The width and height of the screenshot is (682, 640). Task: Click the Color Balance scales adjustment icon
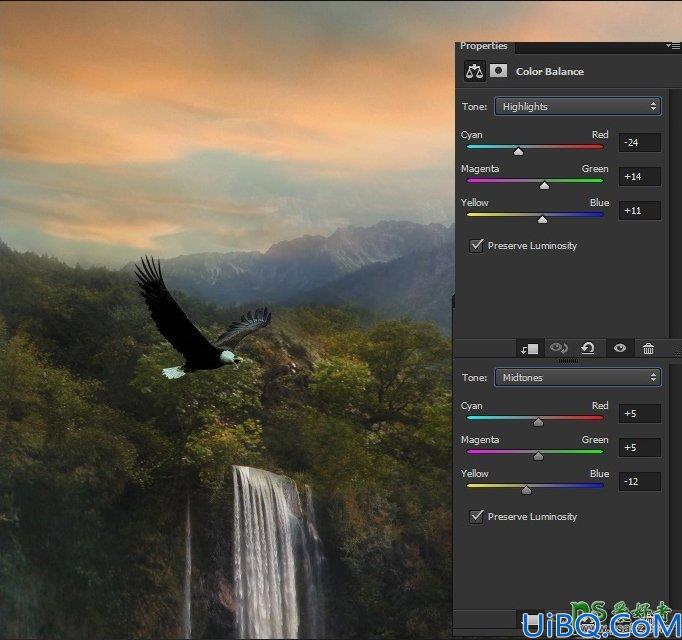coord(474,71)
